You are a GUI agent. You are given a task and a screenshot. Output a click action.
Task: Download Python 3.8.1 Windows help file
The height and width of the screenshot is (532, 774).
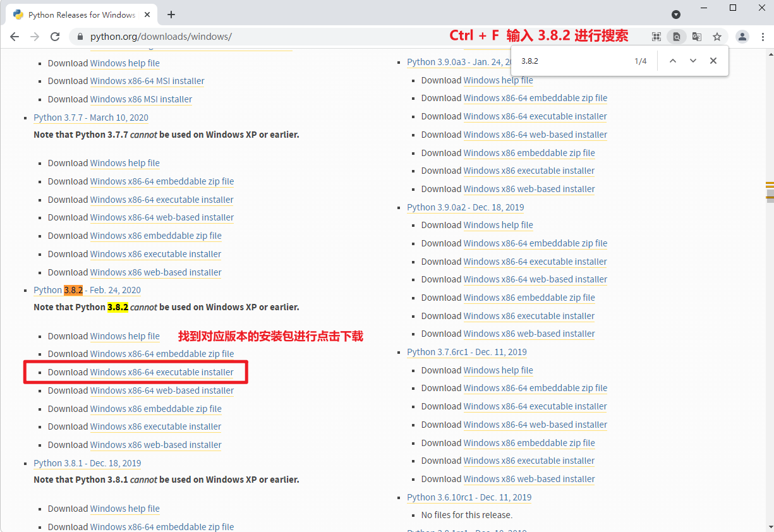pyautogui.click(x=125, y=509)
